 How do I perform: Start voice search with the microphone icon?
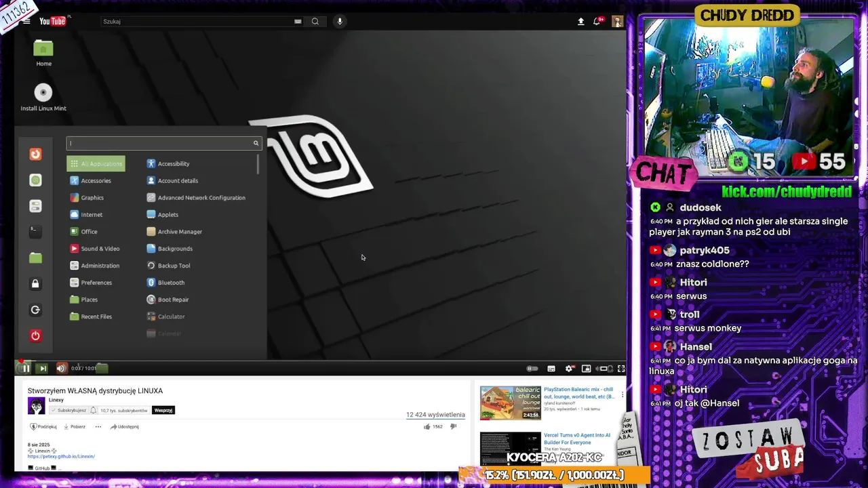click(340, 21)
